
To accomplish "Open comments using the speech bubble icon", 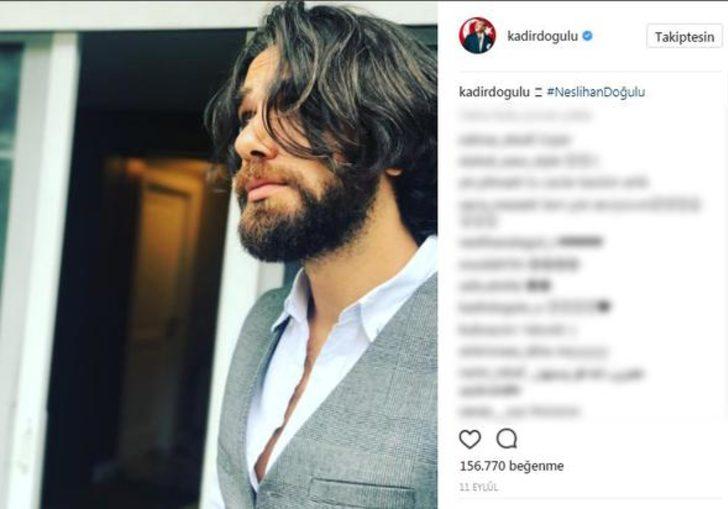I will pos(507,438).
